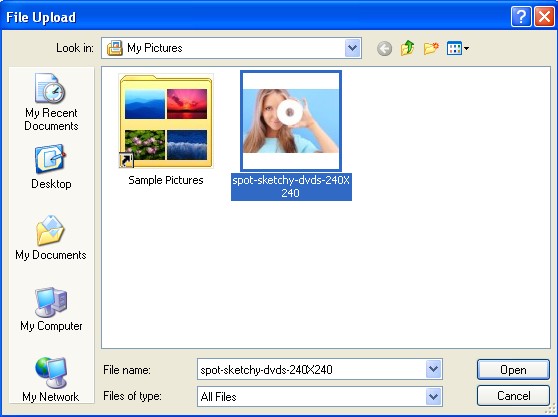
Task: Click the Sample Pictures folder label
Action: [166, 180]
